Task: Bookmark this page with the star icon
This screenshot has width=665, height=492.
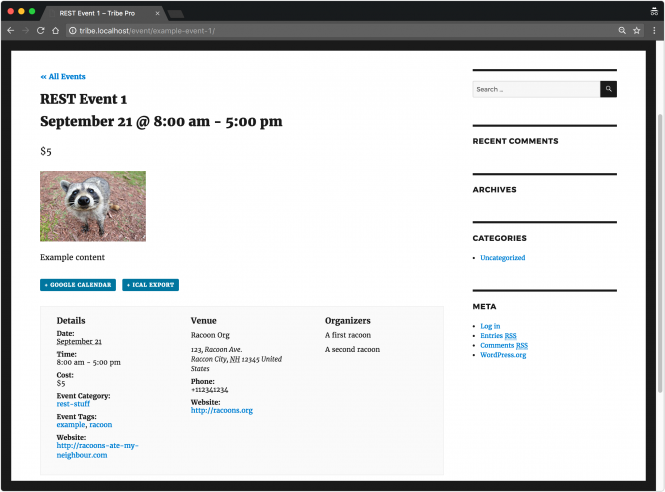Action: (636, 31)
